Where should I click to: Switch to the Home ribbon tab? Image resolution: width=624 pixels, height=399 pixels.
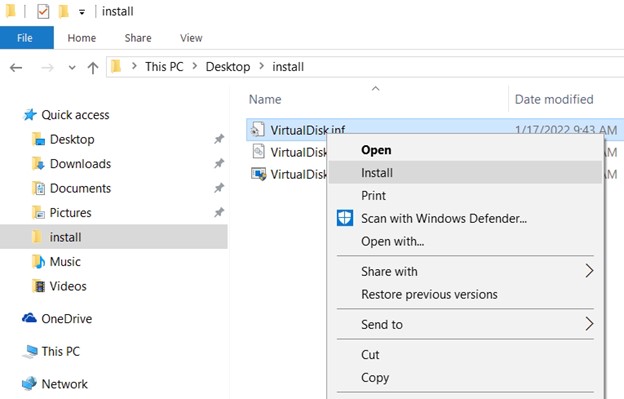point(82,38)
